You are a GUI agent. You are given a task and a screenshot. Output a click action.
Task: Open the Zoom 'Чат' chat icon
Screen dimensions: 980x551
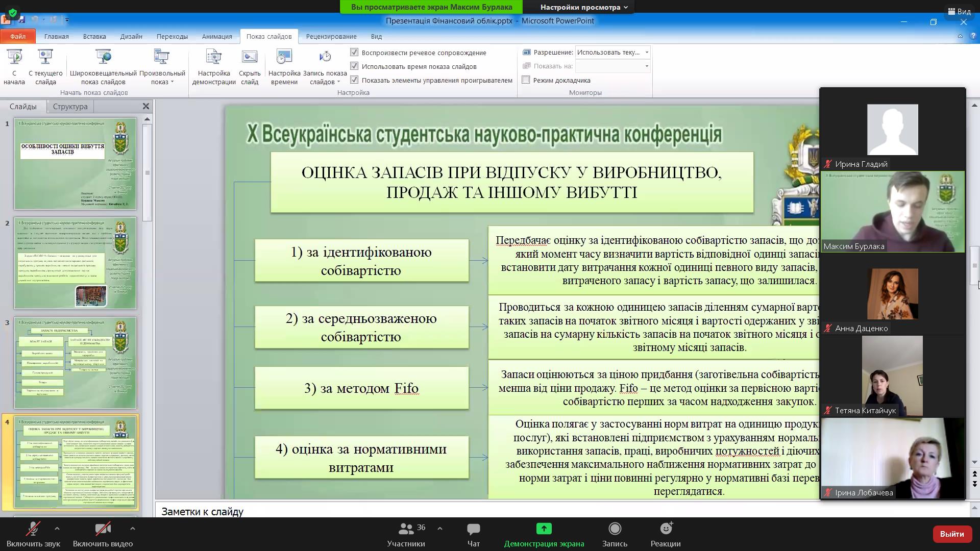[x=473, y=529]
